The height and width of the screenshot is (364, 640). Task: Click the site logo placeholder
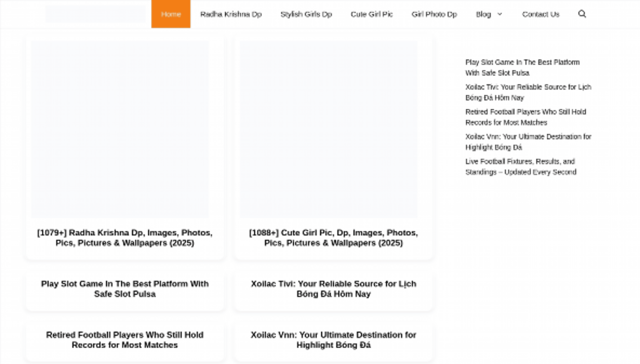point(95,14)
